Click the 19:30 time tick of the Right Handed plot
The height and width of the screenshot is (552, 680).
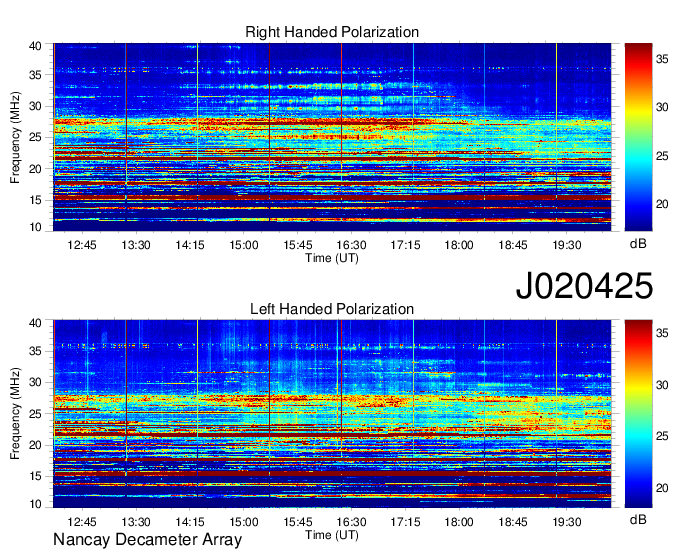(567, 245)
